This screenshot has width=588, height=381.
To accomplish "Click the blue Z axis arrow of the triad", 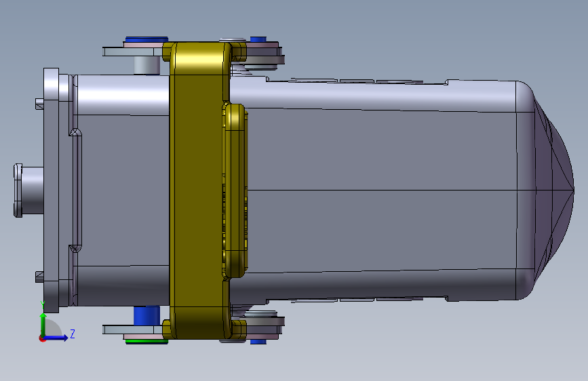I will (56, 338).
